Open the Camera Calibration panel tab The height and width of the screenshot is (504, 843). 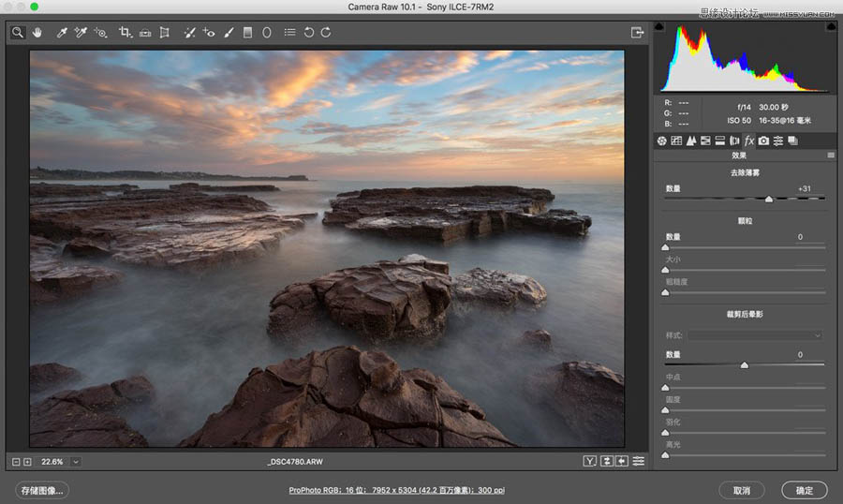tap(763, 141)
